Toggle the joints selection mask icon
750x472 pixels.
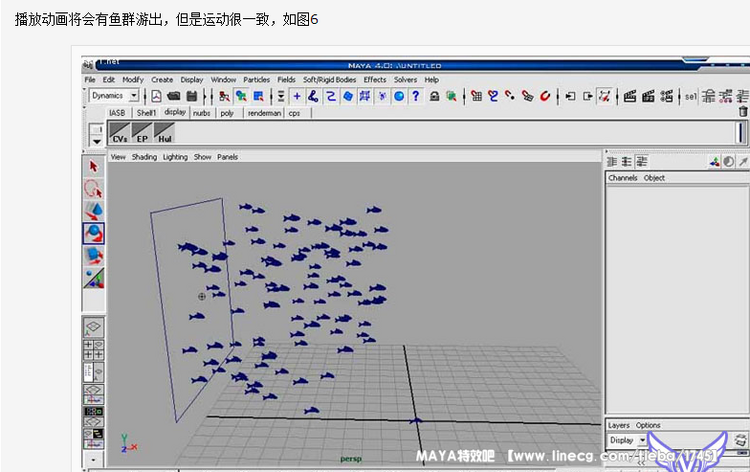(313, 96)
